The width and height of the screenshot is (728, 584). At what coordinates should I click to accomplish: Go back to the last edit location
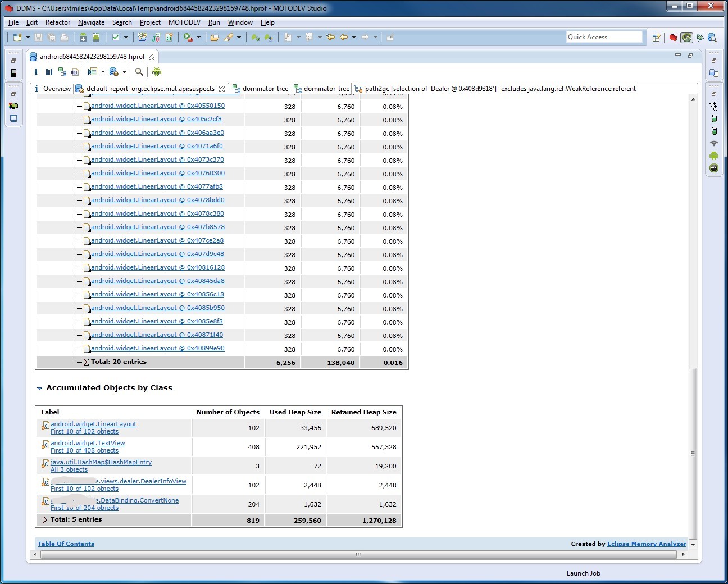click(330, 37)
